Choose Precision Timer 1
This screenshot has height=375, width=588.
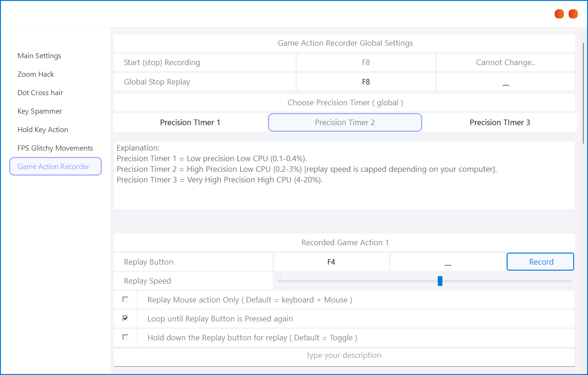point(190,122)
